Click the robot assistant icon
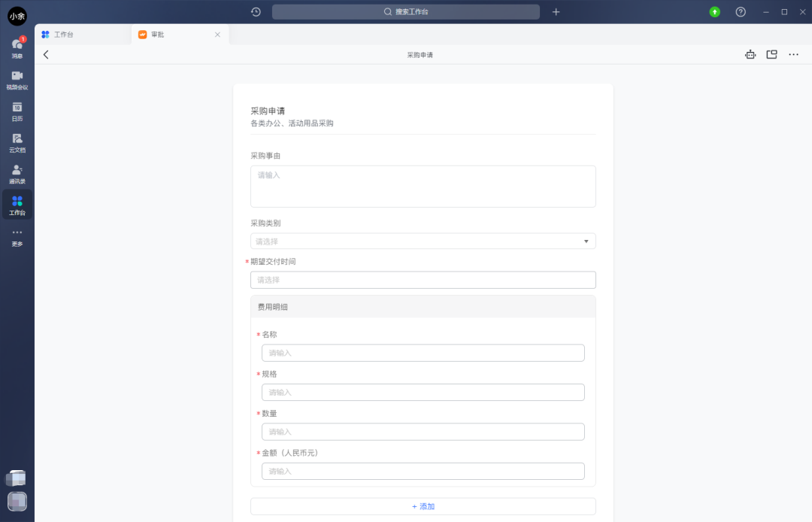This screenshot has height=522, width=812. click(x=750, y=55)
